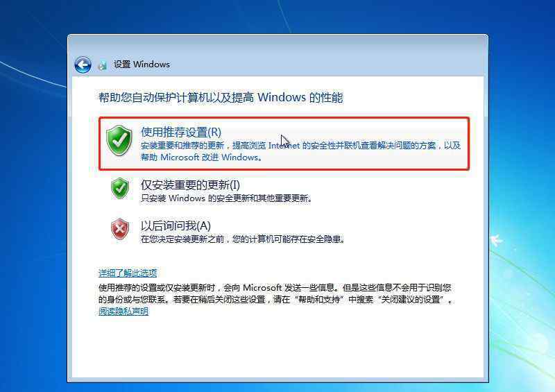Click the heading 帮助您自动保护计算机

(x=221, y=97)
